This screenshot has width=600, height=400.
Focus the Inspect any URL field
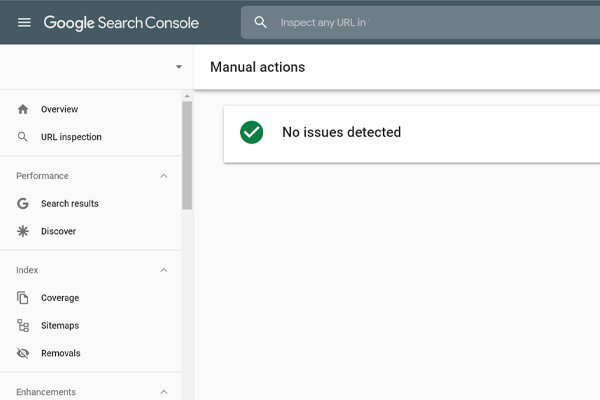point(420,22)
